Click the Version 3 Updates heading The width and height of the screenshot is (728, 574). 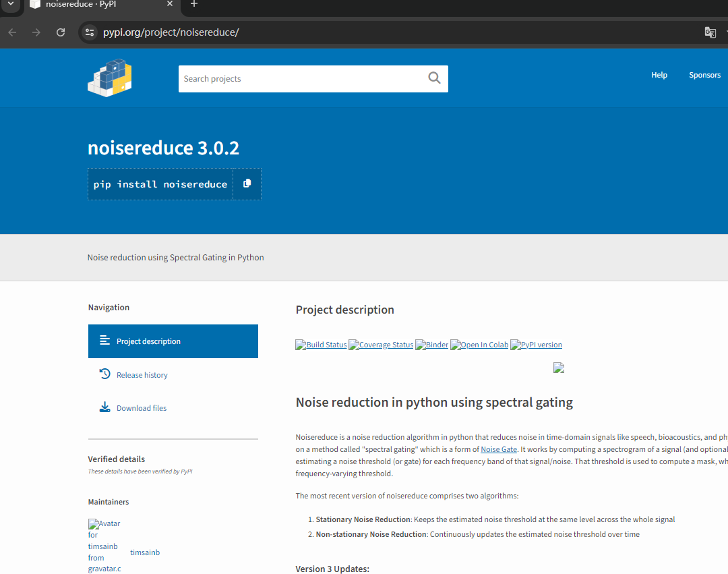pos(332,569)
